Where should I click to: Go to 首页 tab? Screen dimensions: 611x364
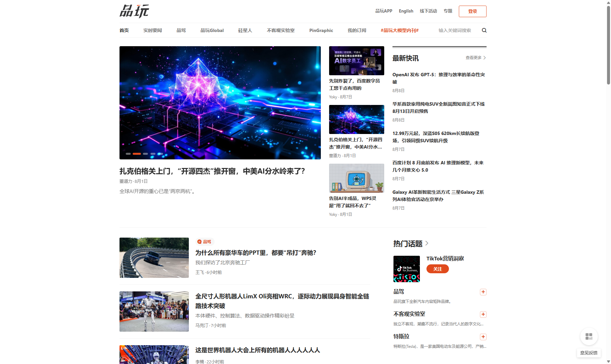(x=124, y=30)
